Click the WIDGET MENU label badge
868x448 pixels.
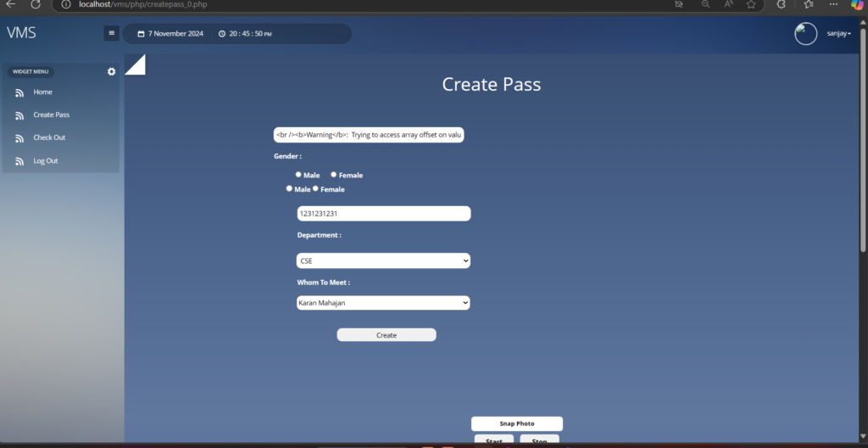[x=31, y=71]
